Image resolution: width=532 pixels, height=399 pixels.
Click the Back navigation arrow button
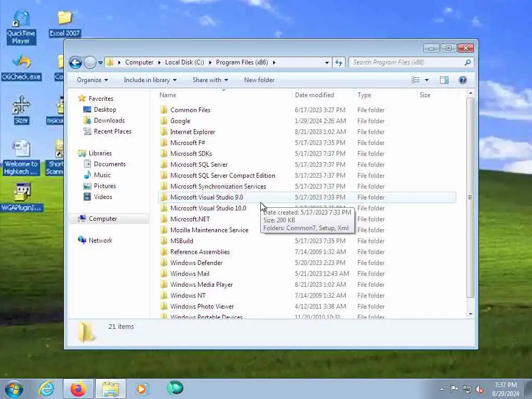75,62
